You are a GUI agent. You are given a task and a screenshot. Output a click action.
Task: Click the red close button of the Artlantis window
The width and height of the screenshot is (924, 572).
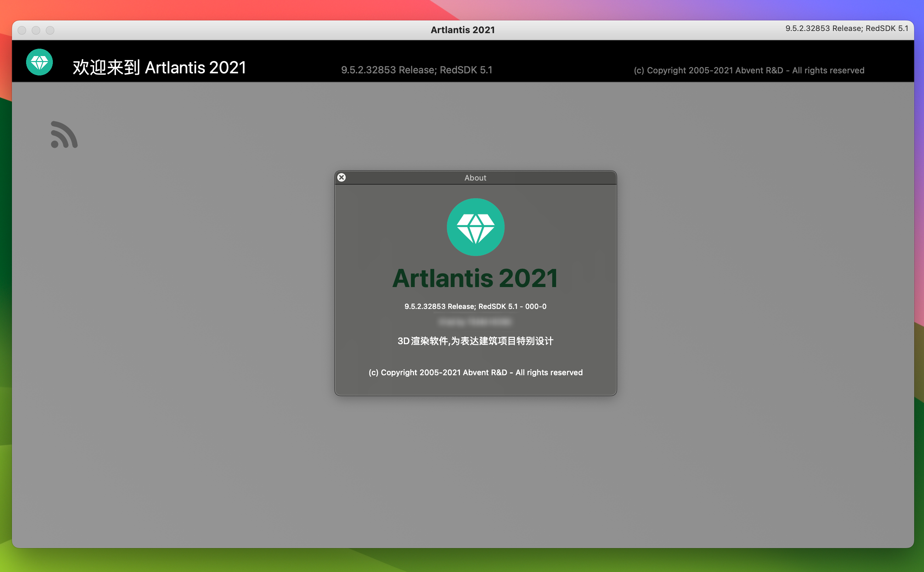tap(22, 30)
